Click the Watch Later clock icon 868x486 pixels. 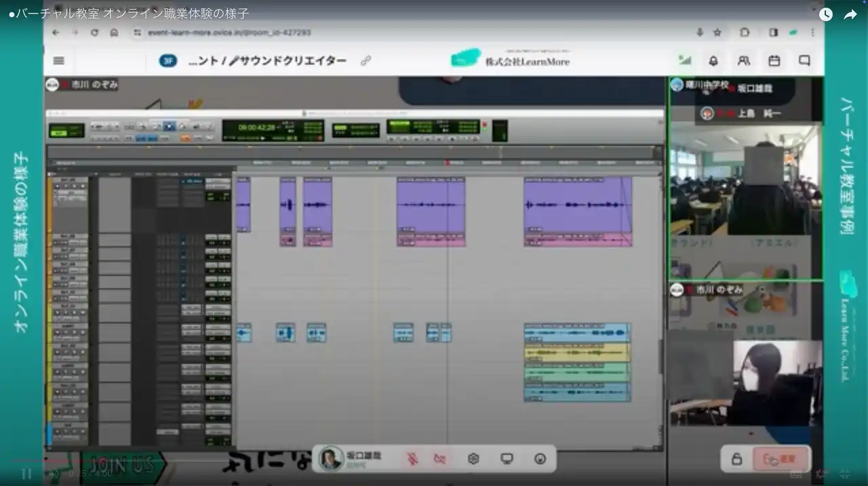[825, 14]
